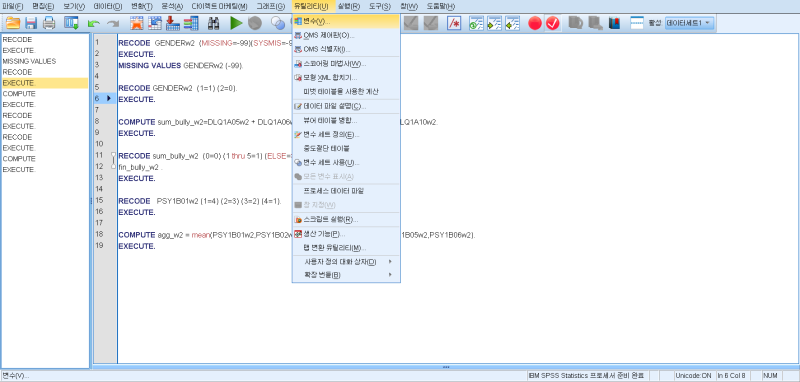Image resolution: width=800 pixels, height=382 pixels.
Task: Toggle breakpoint with red circle icon
Action: (x=535, y=23)
